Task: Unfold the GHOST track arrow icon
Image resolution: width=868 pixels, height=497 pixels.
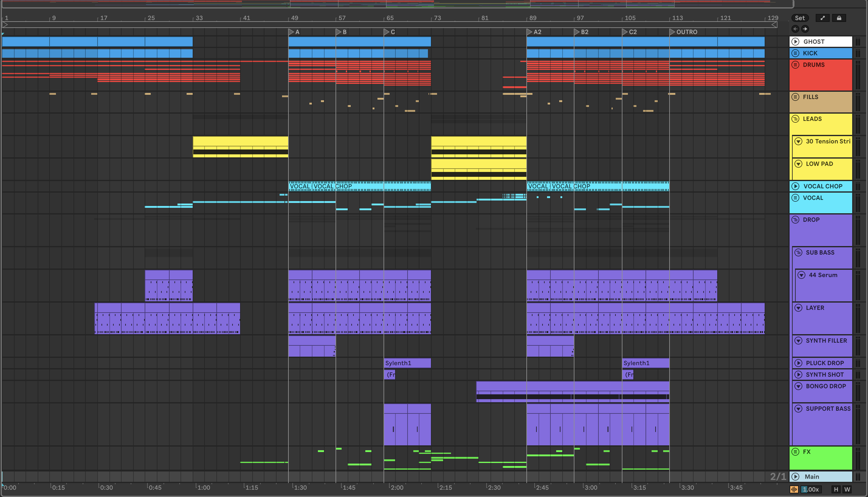Action: 795,42
